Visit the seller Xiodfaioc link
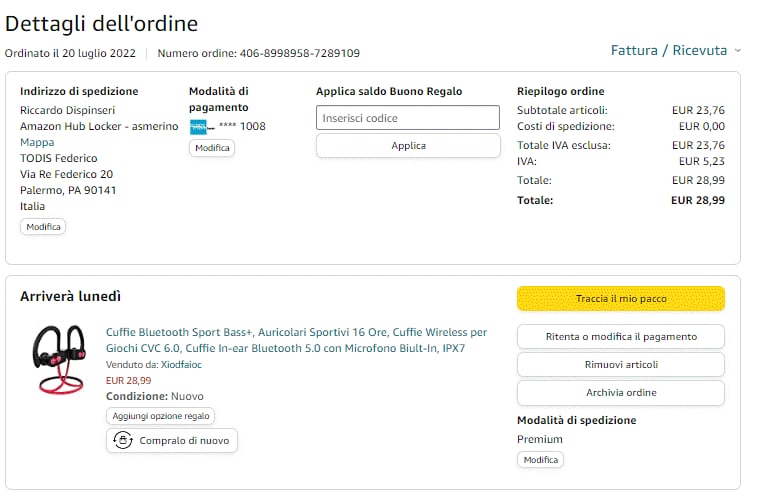 [x=182, y=365]
